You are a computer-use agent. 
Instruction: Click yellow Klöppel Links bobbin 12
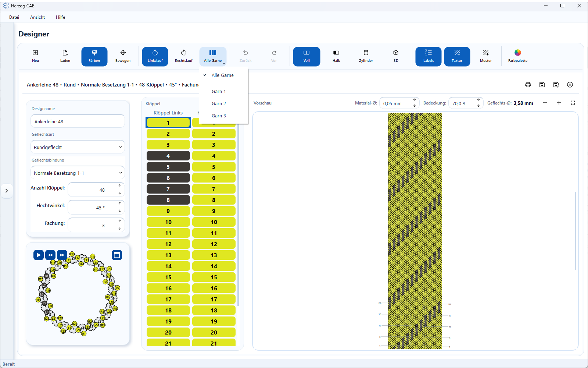(168, 244)
